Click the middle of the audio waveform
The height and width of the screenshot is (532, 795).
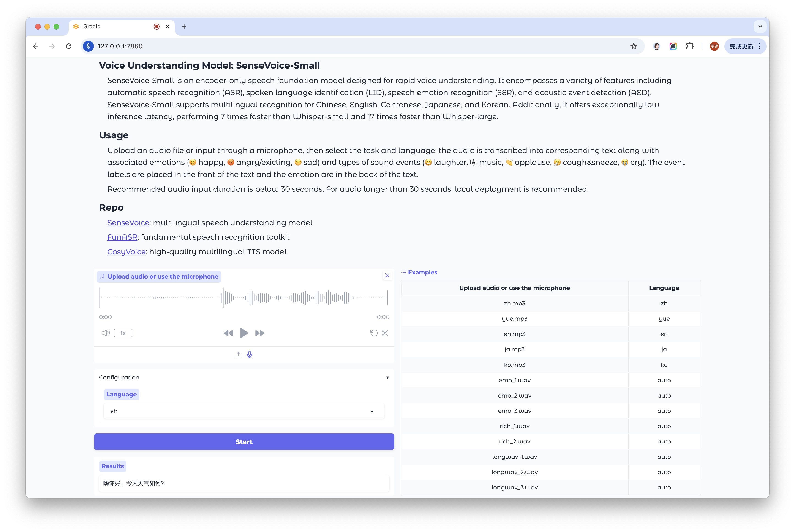coord(243,298)
